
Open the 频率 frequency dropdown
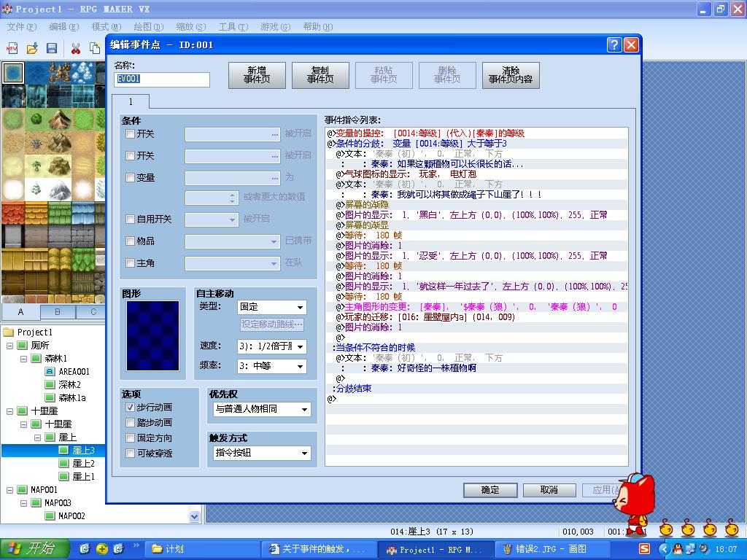(271, 366)
